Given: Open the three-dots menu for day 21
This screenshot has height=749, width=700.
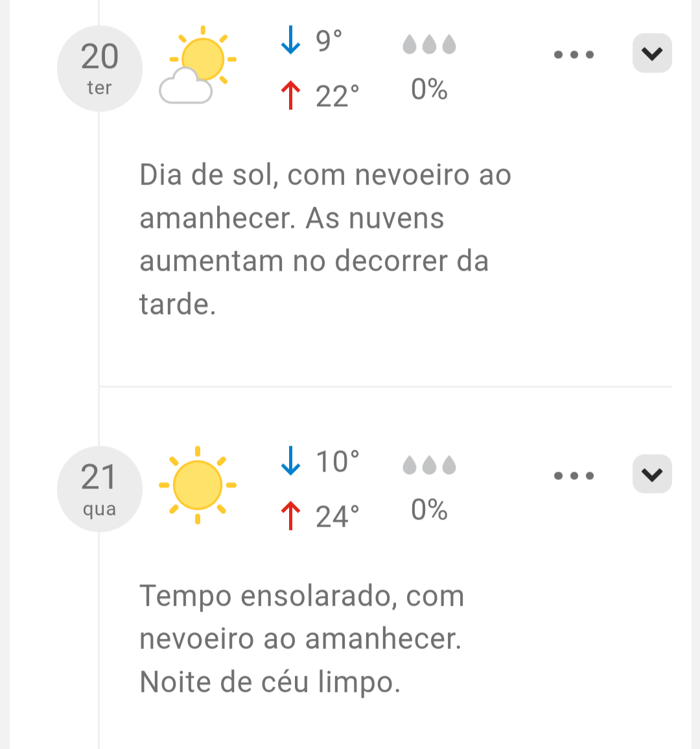Looking at the screenshot, I should (574, 476).
